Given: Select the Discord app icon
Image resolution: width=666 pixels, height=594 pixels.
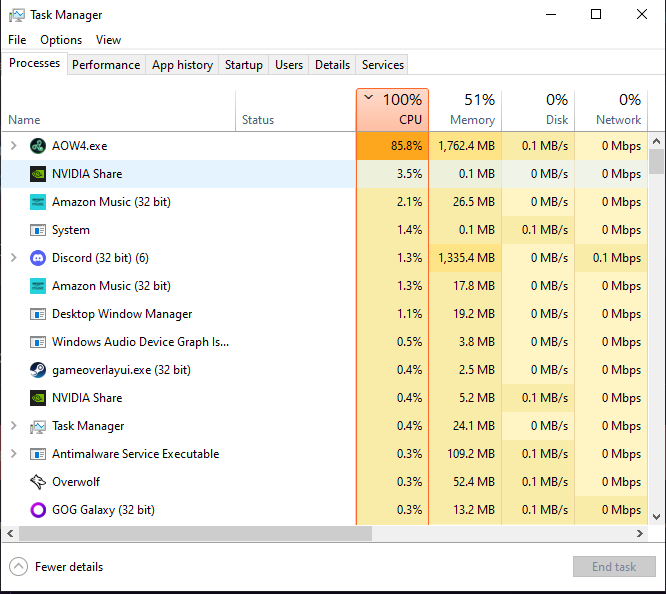Looking at the screenshot, I should pyautogui.click(x=38, y=258).
